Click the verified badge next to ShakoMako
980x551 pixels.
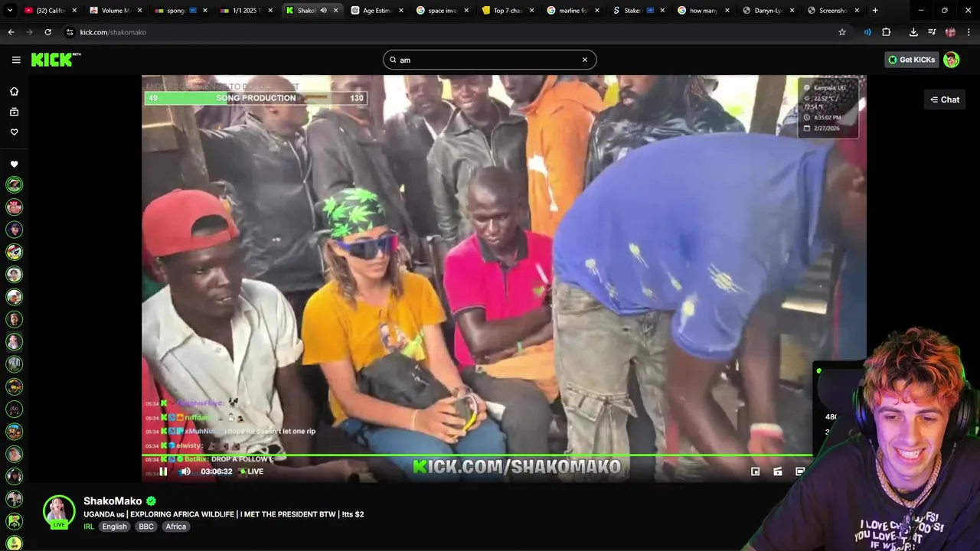point(151,501)
